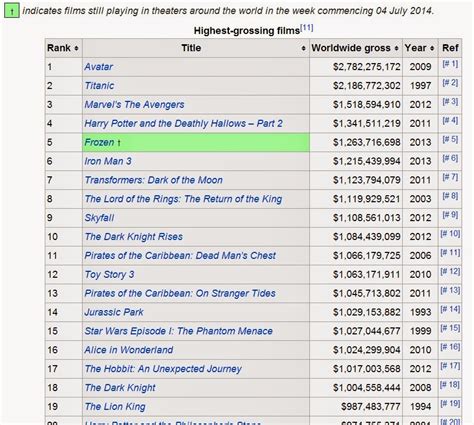This screenshot has width=474, height=425.
Task: Open reference [# 12] for Toy Story 3
Action: (450, 271)
